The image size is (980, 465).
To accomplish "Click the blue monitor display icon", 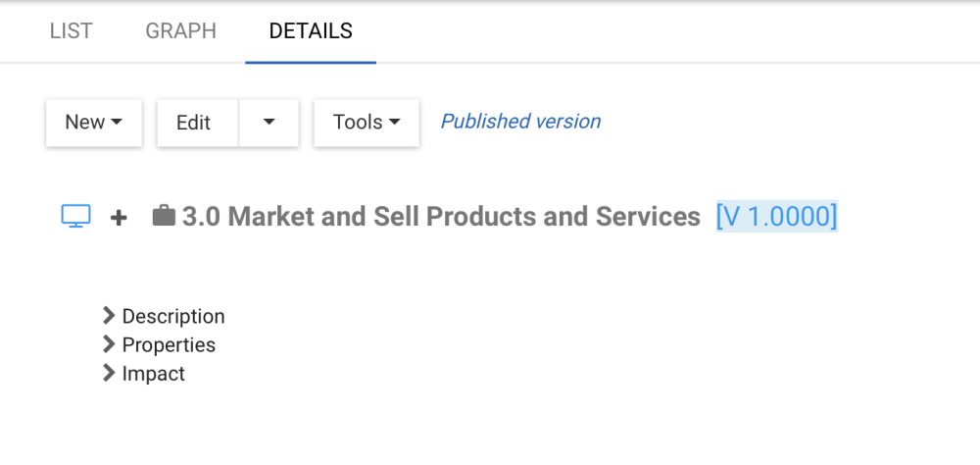I will click(76, 216).
